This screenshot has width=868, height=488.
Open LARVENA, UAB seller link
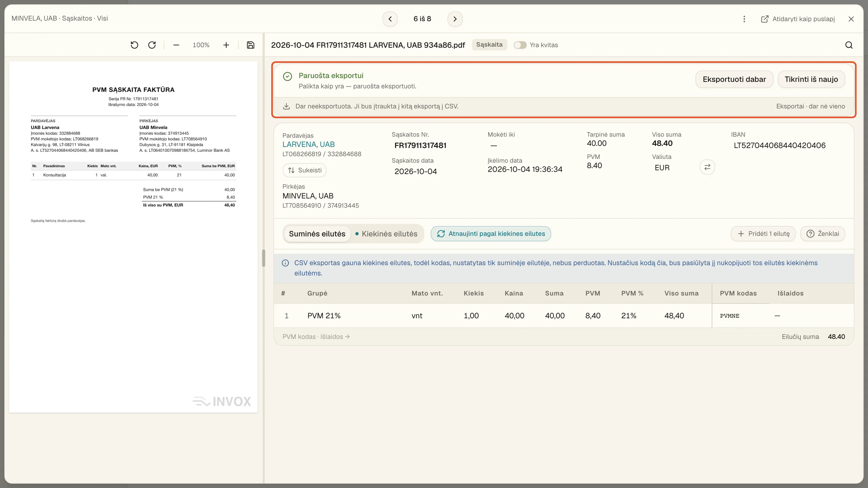pyautogui.click(x=308, y=145)
